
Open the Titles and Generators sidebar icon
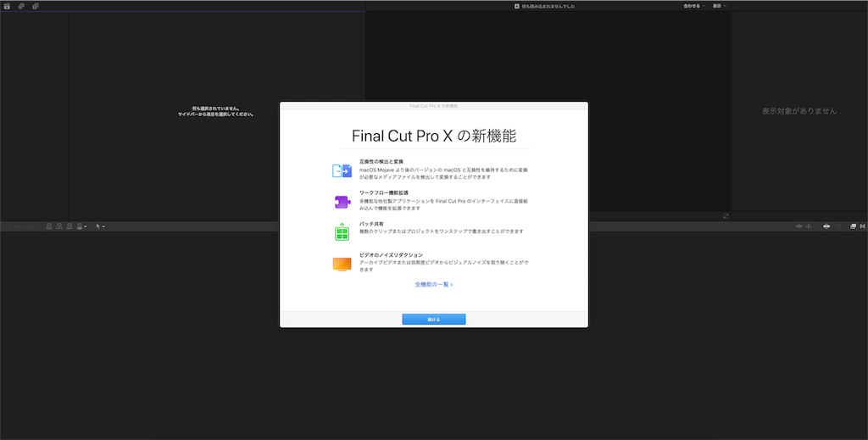[x=36, y=6]
